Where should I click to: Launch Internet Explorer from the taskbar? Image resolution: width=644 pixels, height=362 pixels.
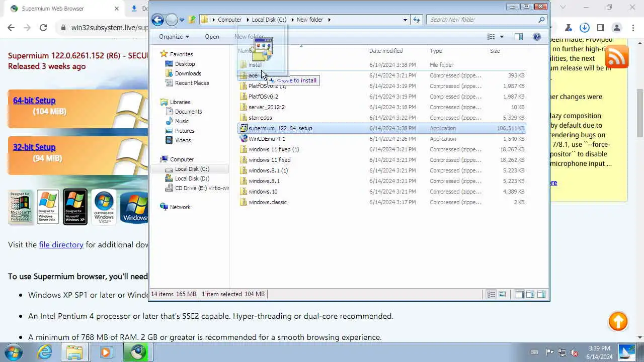(x=45, y=352)
